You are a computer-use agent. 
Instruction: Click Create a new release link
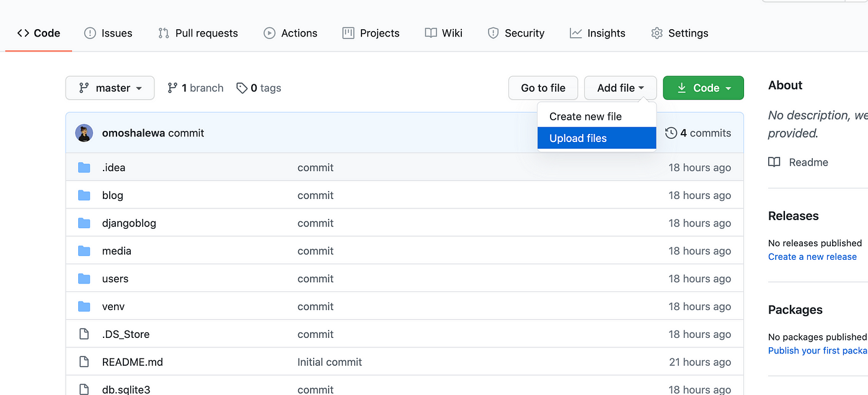point(812,257)
